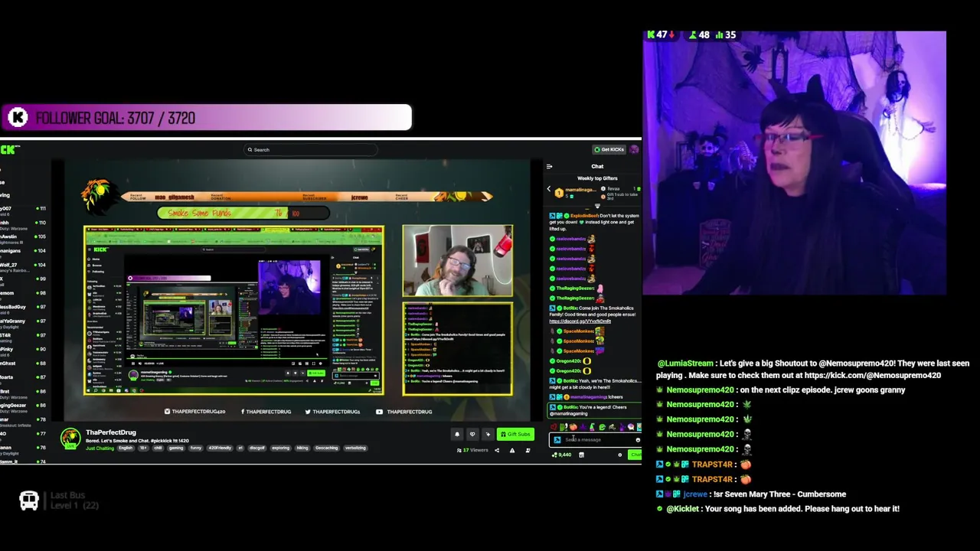Click the Get KICKs button
980x551 pixels.
609,149
